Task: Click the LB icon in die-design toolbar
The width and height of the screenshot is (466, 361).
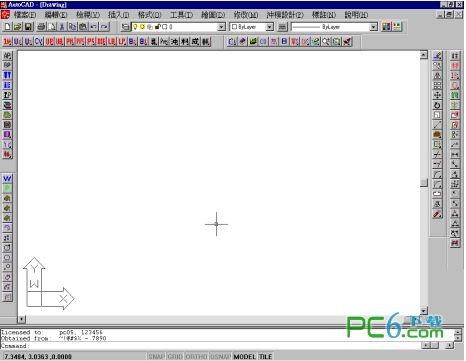Action: pyautogui.click(x=112, y=42)
